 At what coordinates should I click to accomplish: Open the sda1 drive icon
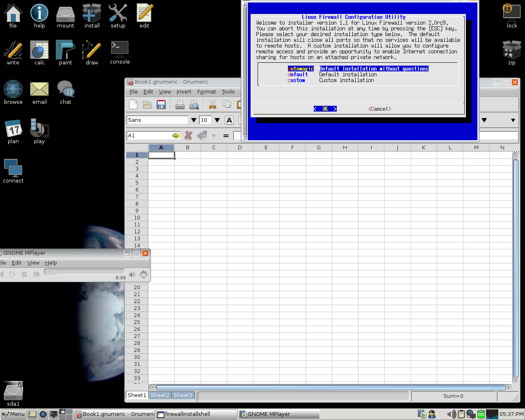click(13, 394)
